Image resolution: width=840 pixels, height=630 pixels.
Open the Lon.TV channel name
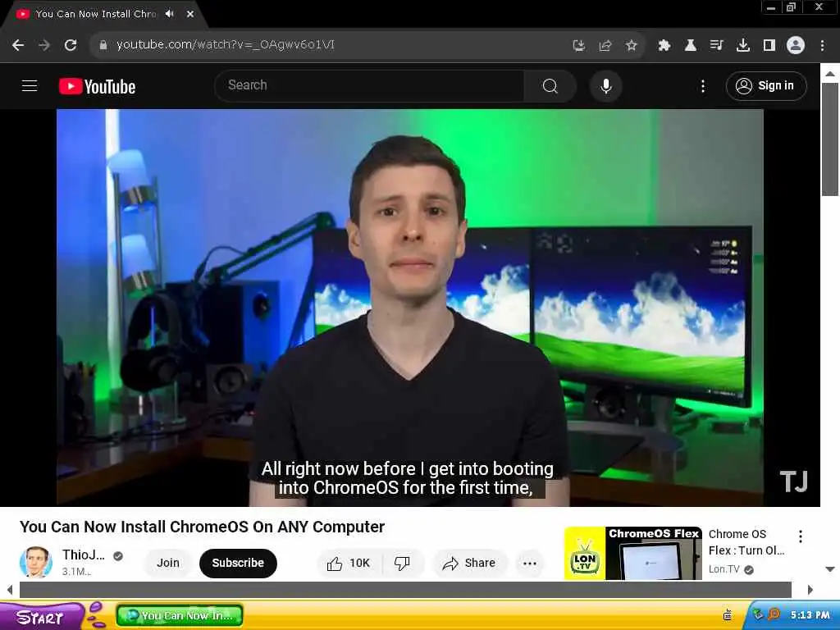click(x=724, y=569)
